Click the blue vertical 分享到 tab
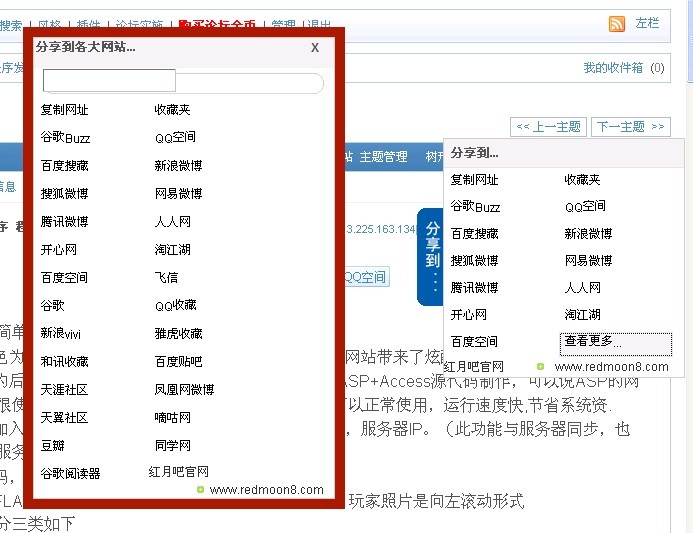693x533 pixels. [430, 257]
